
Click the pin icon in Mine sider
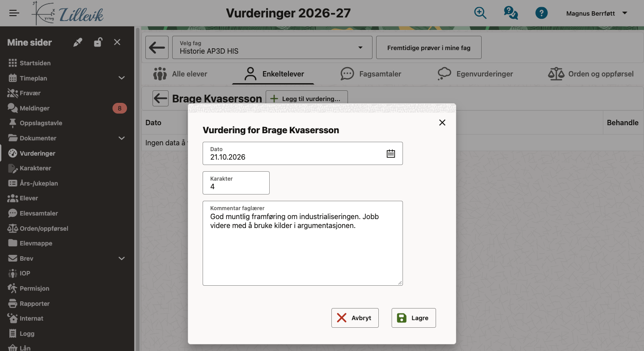pyautogui.click(x=78, y=42)
